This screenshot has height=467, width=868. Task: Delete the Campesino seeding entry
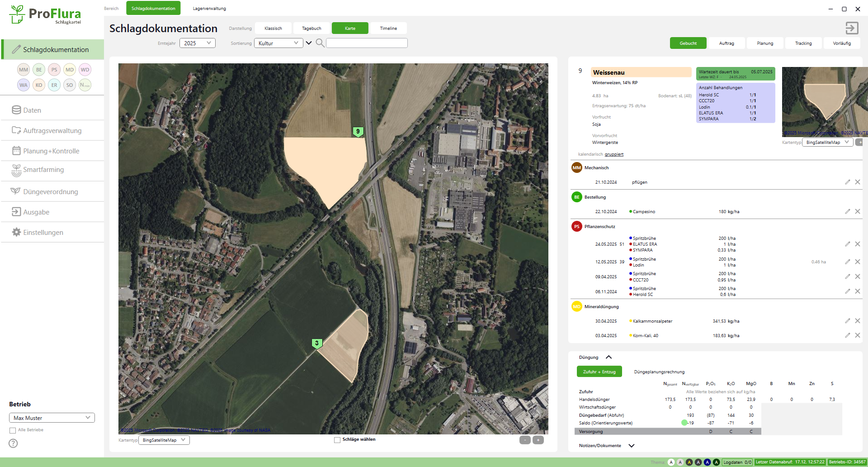click(857, 211)
